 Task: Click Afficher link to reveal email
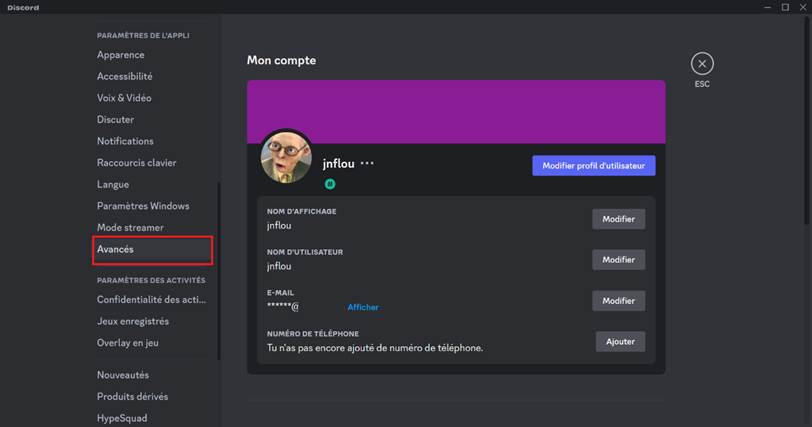(363, 307)
